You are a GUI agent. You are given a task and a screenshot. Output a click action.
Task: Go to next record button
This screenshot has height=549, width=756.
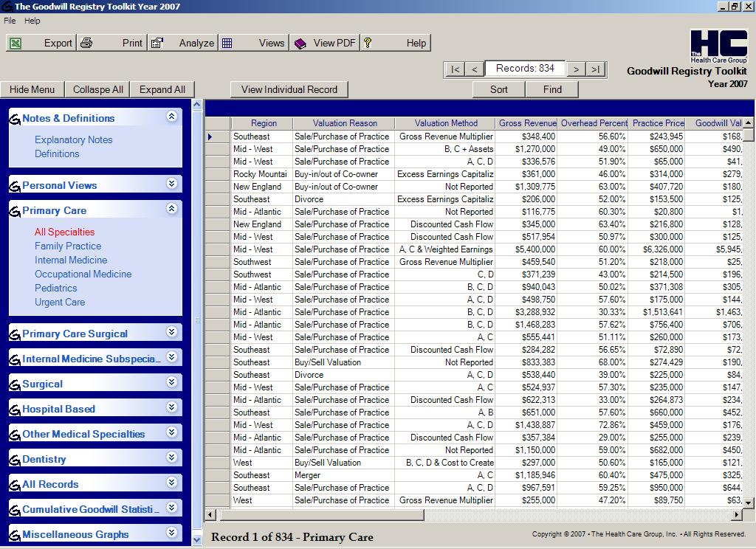point(576,69)
